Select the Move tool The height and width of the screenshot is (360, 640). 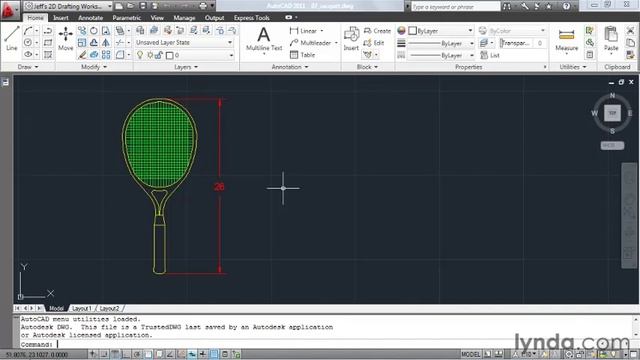(65, 38)
